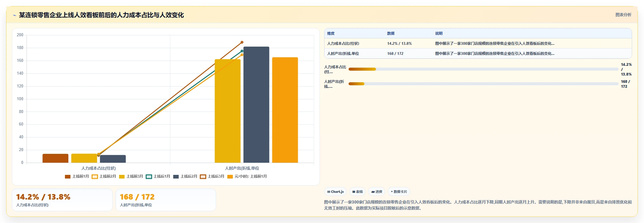Click the 14.2% / 13.8% value beside the progress bar
The image size is (644, 223).
(x=626, y=69)
